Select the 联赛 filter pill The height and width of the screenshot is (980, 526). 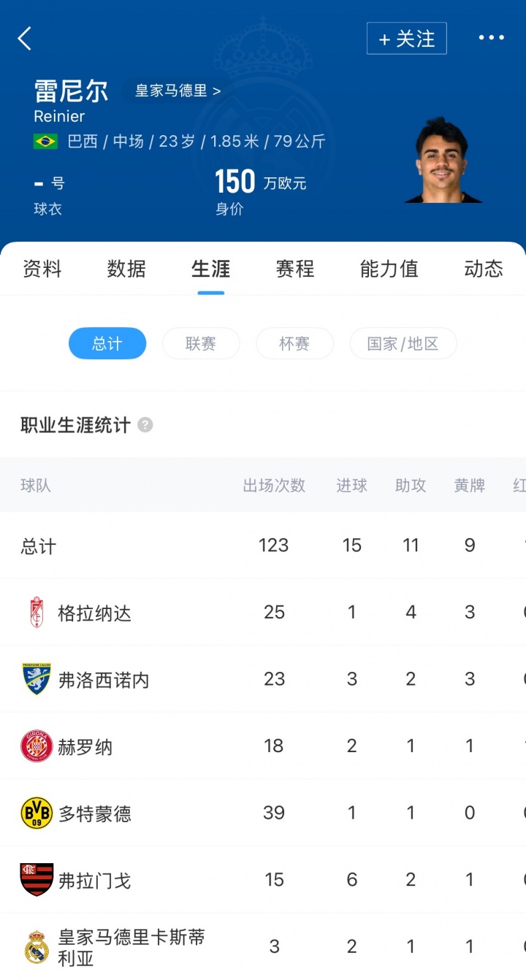click(201, 343)
